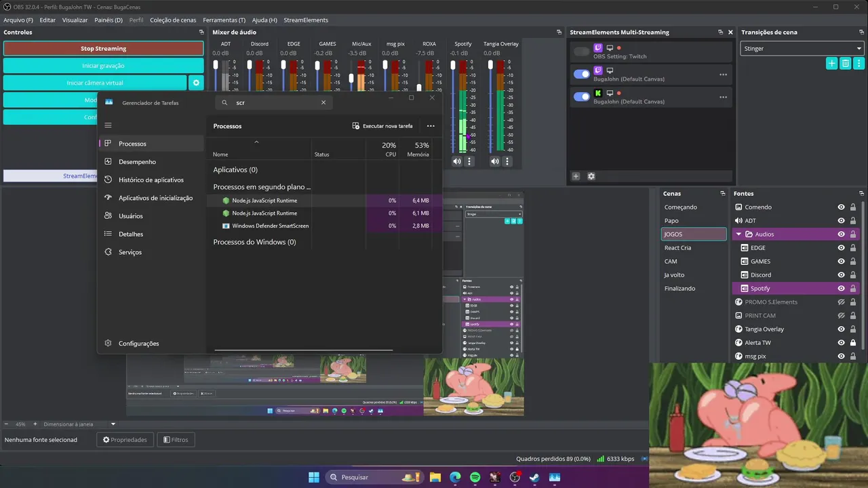
Task: Open options for Twitch BugaJohn output
Action: (x=723, y=75)
